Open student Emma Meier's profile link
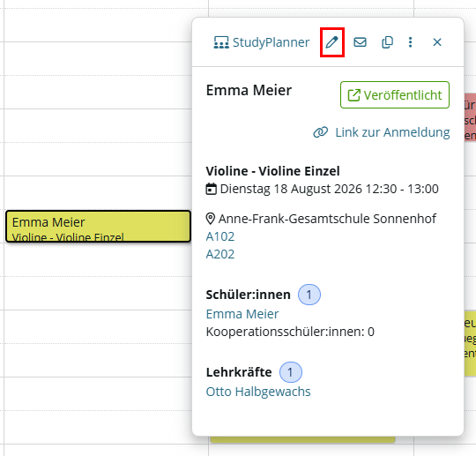The height and width of the screenshot is (456, 476). click(242, 314)
